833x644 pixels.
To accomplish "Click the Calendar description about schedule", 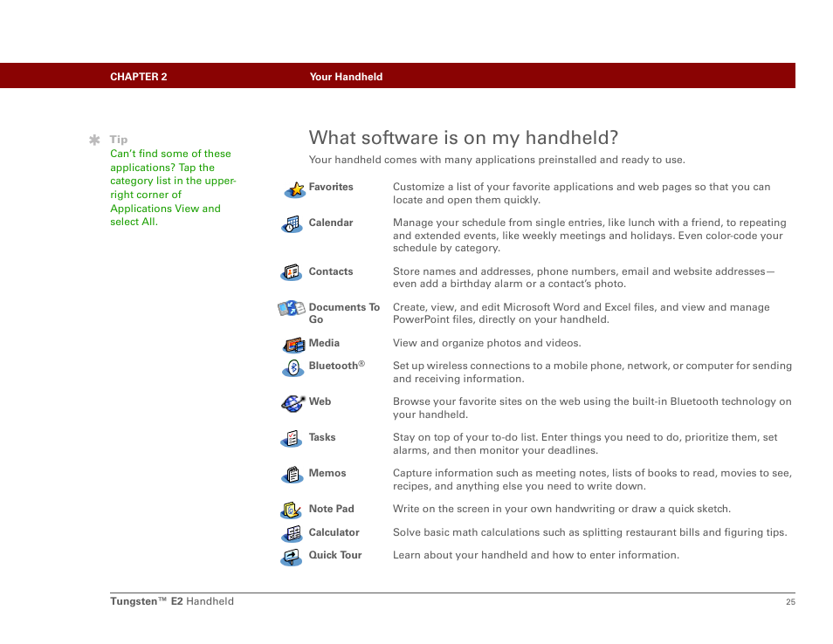I will coord(589,236).
